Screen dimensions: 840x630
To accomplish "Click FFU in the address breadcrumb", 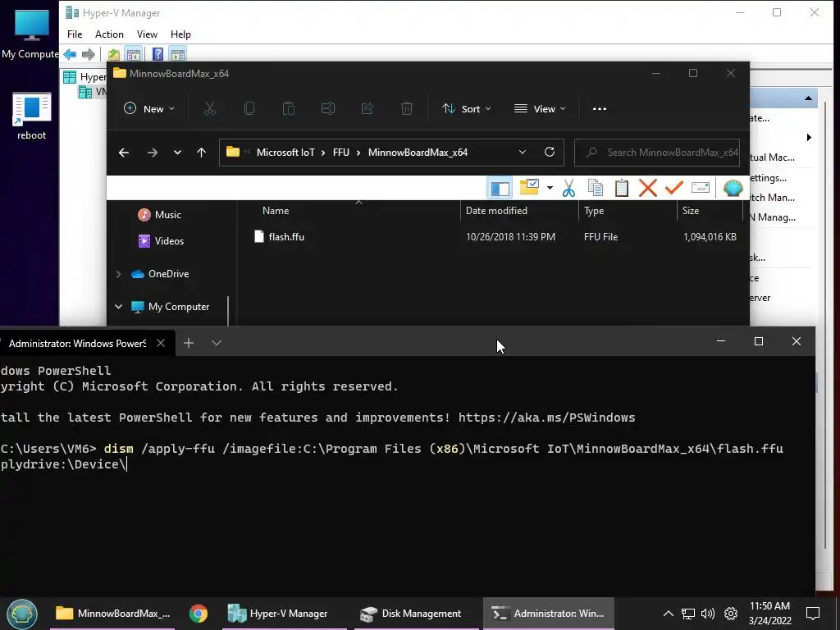I will [x=340, y=153].
